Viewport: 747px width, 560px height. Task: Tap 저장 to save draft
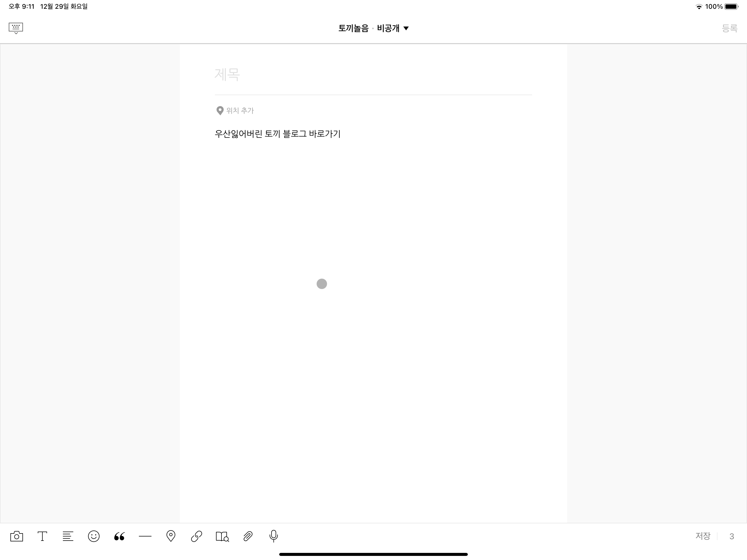[x=703, y=536]
